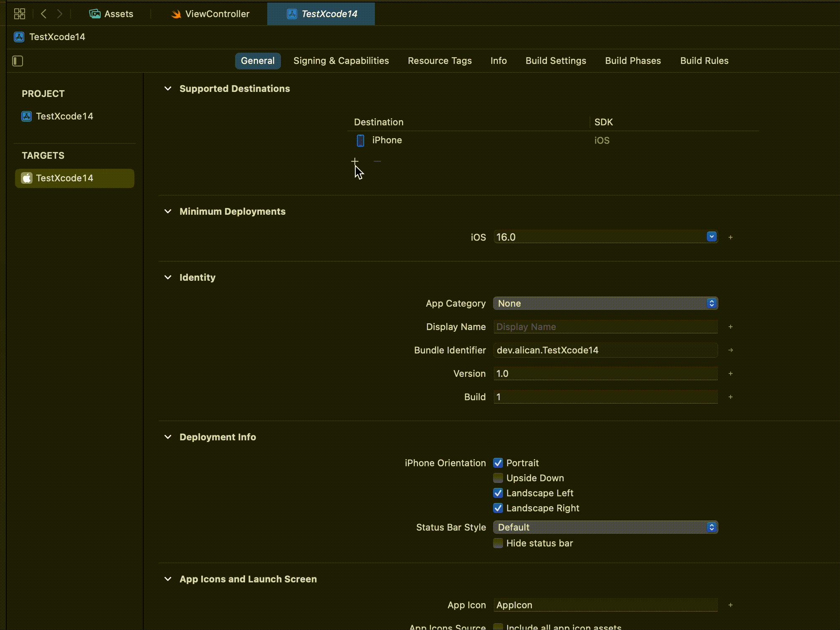Add a new supported destination
This screenshot has height=630, width=840.
(x=355, y=161)
